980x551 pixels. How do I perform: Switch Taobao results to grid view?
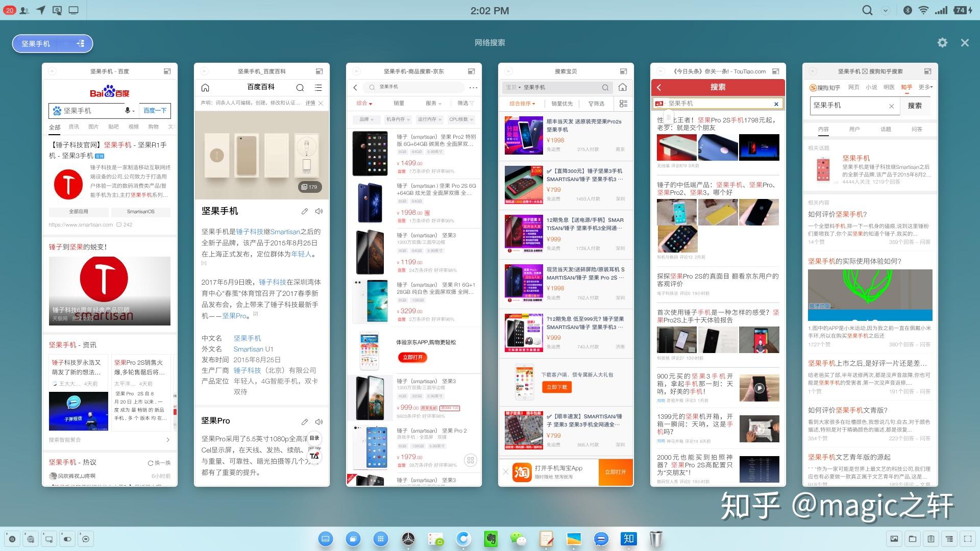pyautogui.click(x=623, y=104)
